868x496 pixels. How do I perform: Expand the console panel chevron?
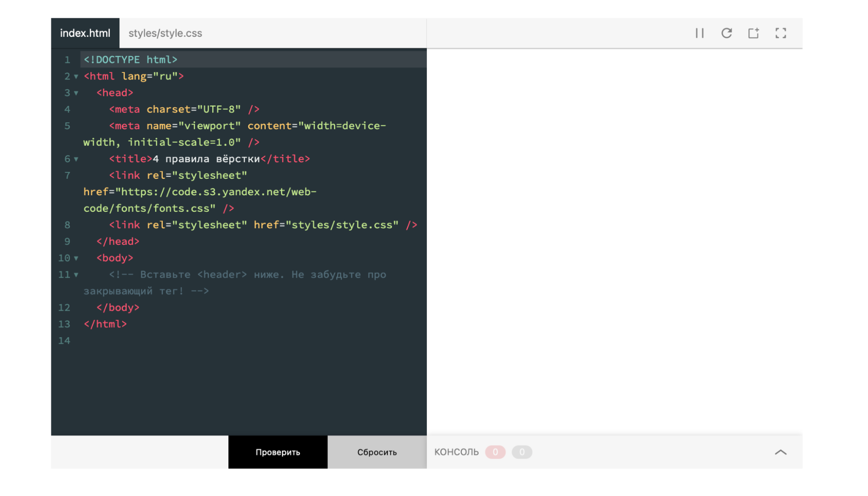[780, 452]
